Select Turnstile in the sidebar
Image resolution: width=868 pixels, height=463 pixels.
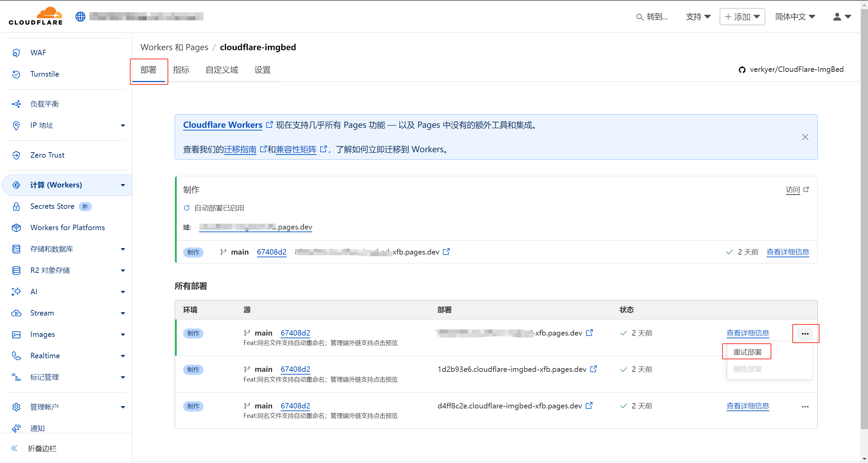pos(44,74)
